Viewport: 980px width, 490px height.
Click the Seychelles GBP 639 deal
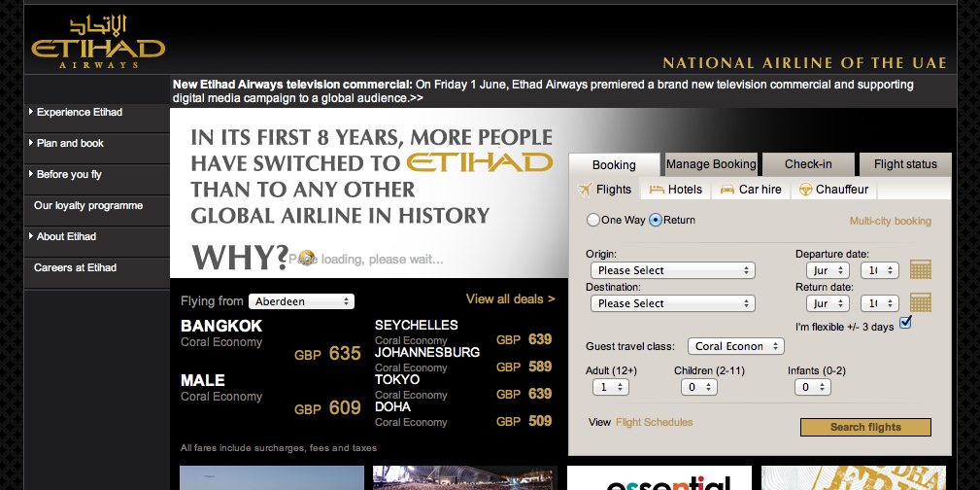(x=463, y=332)
